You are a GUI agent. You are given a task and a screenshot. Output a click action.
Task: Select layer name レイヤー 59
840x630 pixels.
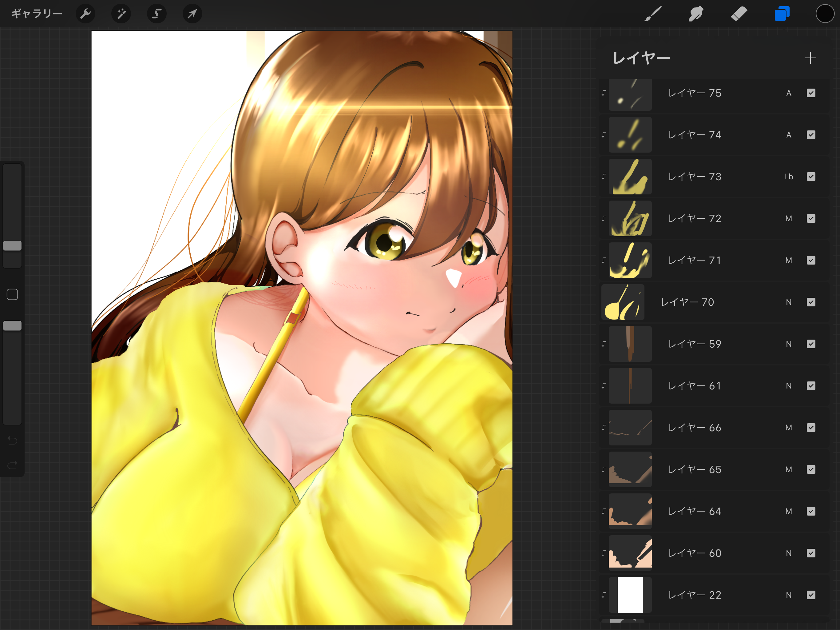695,344
